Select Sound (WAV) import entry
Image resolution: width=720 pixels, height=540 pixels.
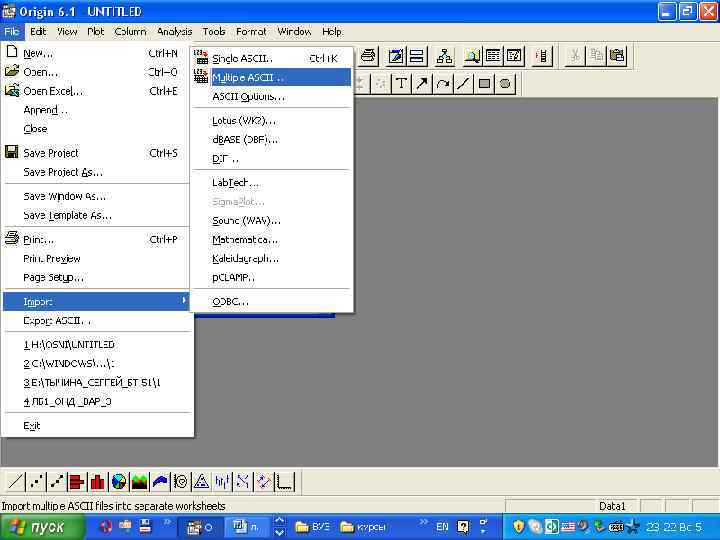pos(272,221)
